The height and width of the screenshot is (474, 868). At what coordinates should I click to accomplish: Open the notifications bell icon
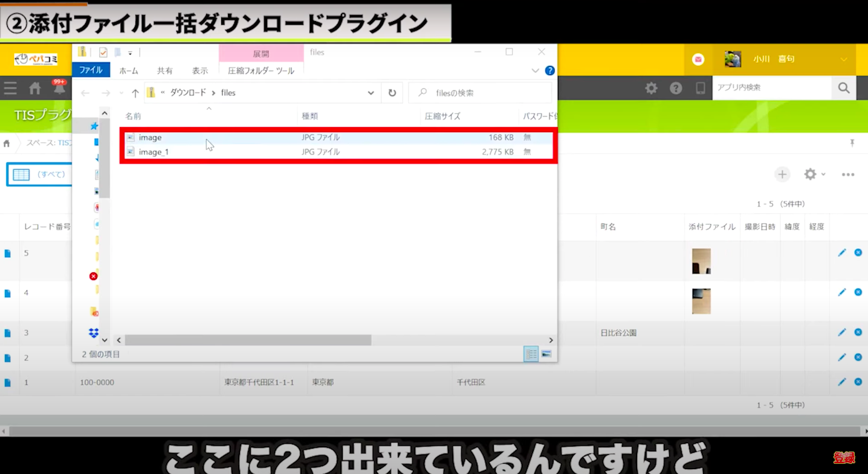[59, 89]
